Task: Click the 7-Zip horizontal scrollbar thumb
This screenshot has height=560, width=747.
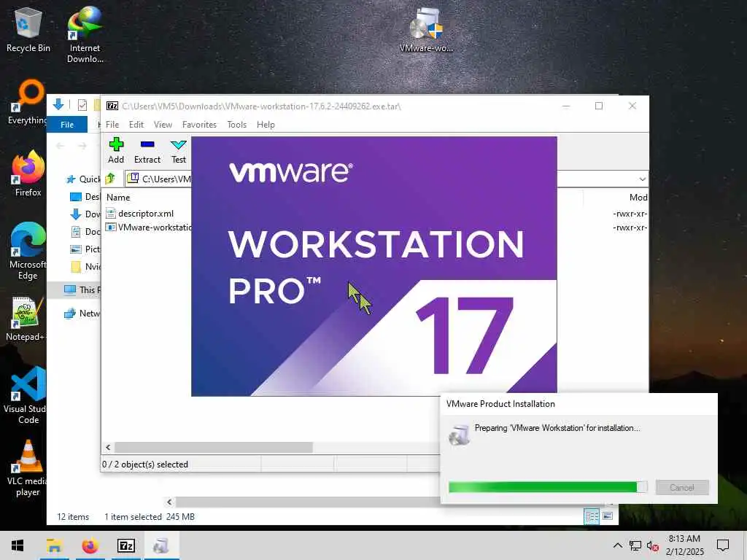Action: pos(214,447)
